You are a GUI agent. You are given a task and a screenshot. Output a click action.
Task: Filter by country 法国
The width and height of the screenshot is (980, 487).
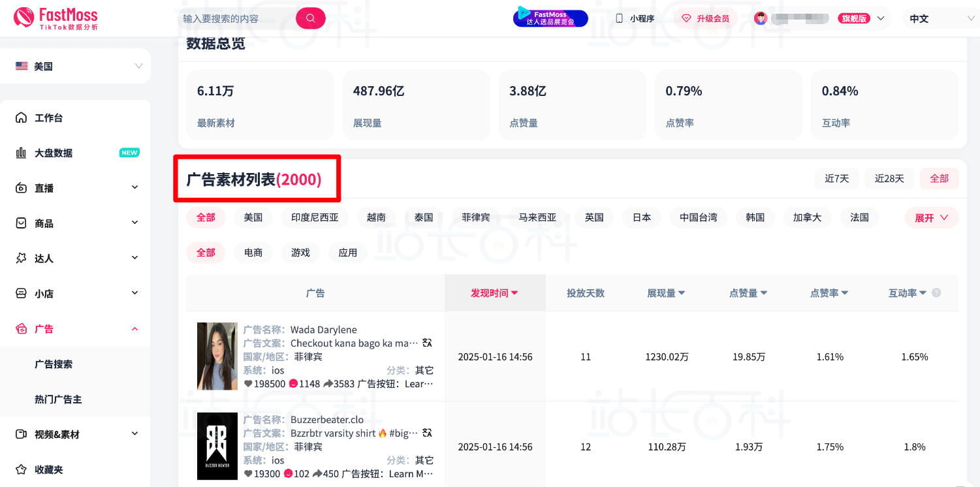click(x=860, y=217)
